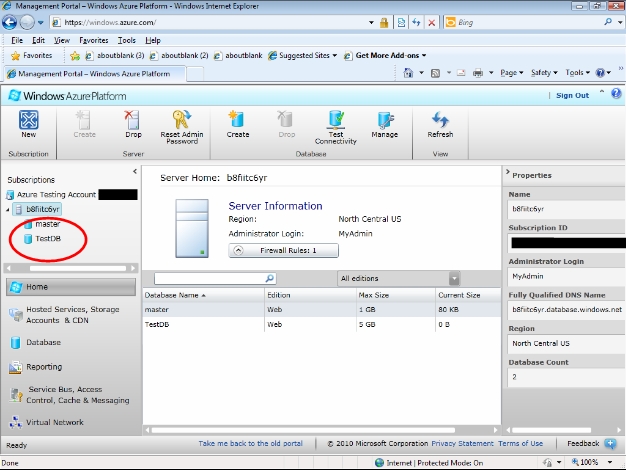This screenshot has width=626, height=470.
Task: Open the Favorites menu
Action: [93, 40]
